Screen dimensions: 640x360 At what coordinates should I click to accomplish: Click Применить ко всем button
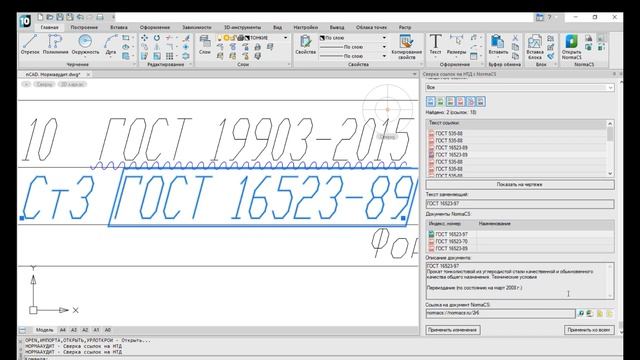589,330
